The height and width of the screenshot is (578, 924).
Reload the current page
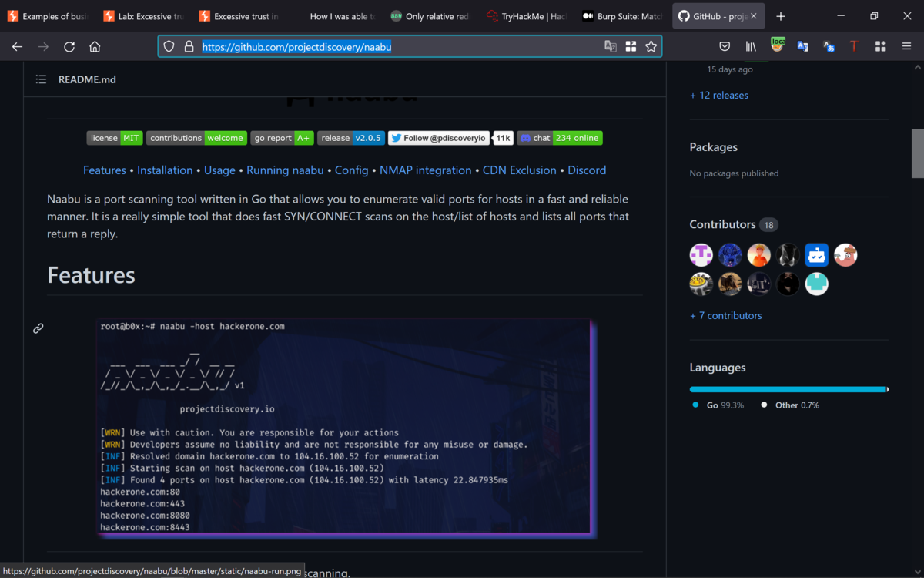pos(69,46)
